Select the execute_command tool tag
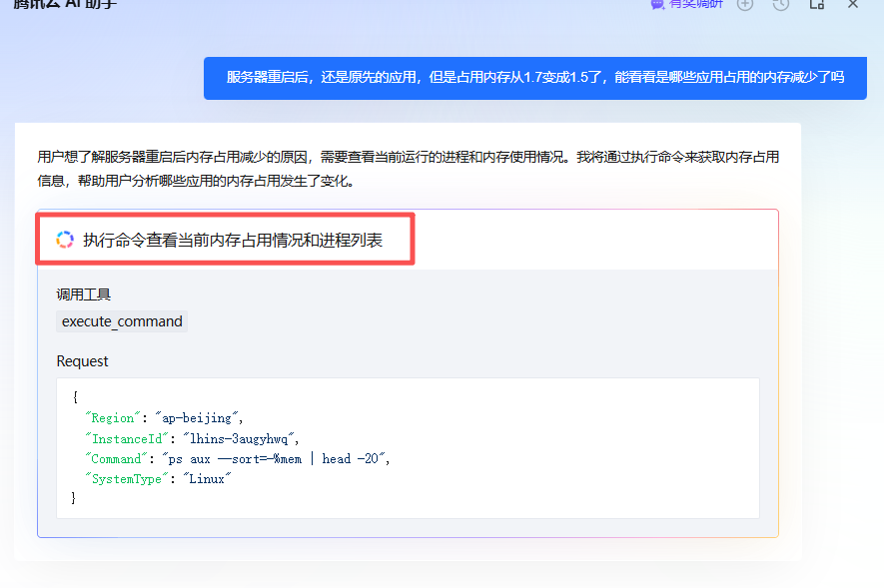884x588 pixels. click(x=122, y=321)
